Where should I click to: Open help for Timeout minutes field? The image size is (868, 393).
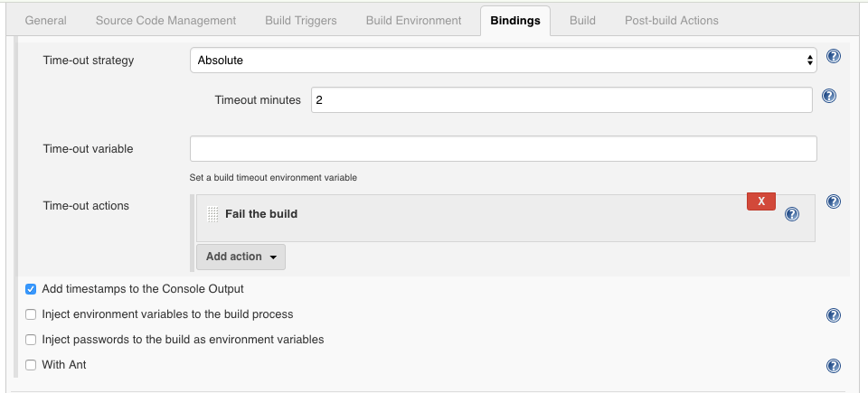tap(829, 97)
